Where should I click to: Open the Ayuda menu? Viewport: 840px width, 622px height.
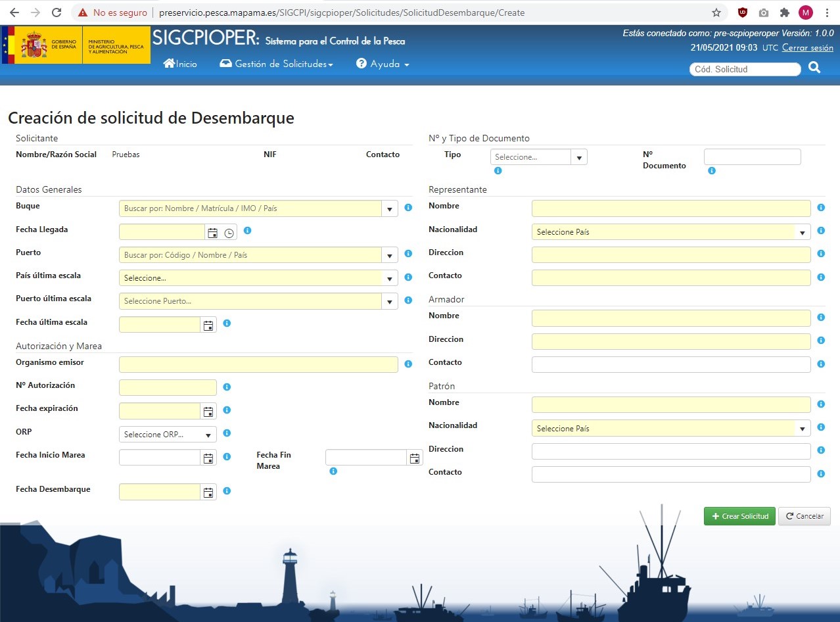pyautogui.click(x=383, y=64)
